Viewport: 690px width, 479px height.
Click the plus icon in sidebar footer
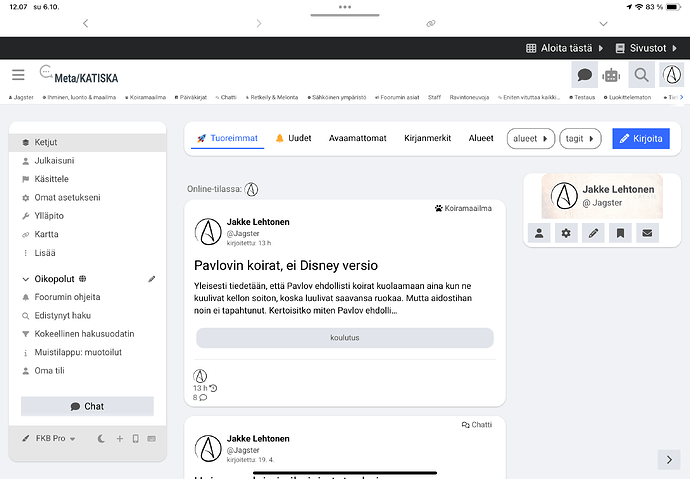(x=119, y=439)
